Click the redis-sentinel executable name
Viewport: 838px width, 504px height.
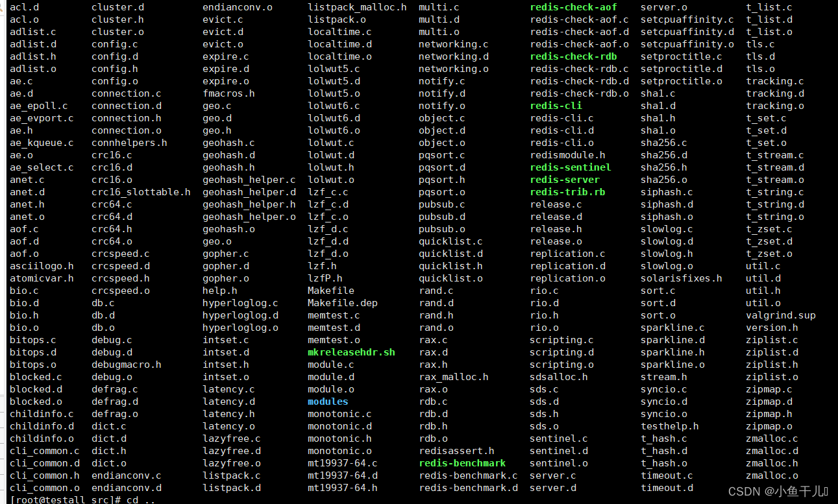click(571, 167)
